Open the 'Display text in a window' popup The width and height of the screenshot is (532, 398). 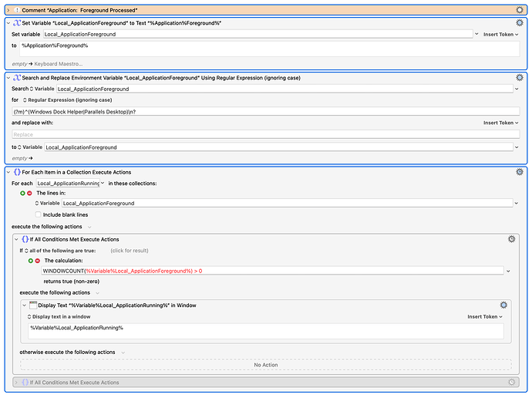pyautogui.click(x=58, y=316)
